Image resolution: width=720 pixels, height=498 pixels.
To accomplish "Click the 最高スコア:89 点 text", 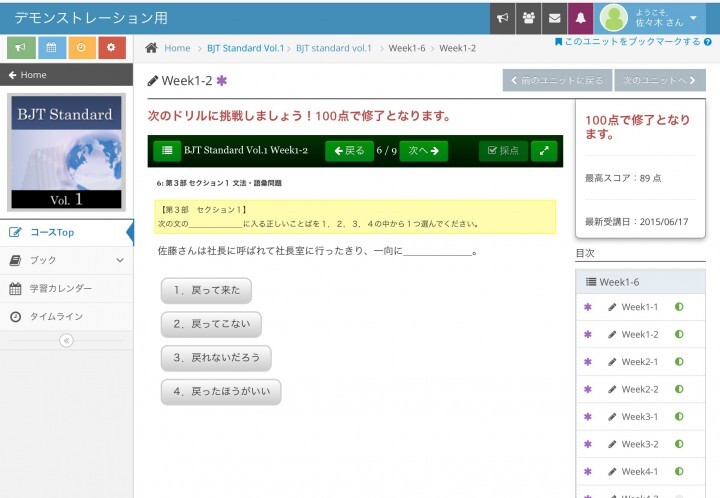I will tap(623, 178).
